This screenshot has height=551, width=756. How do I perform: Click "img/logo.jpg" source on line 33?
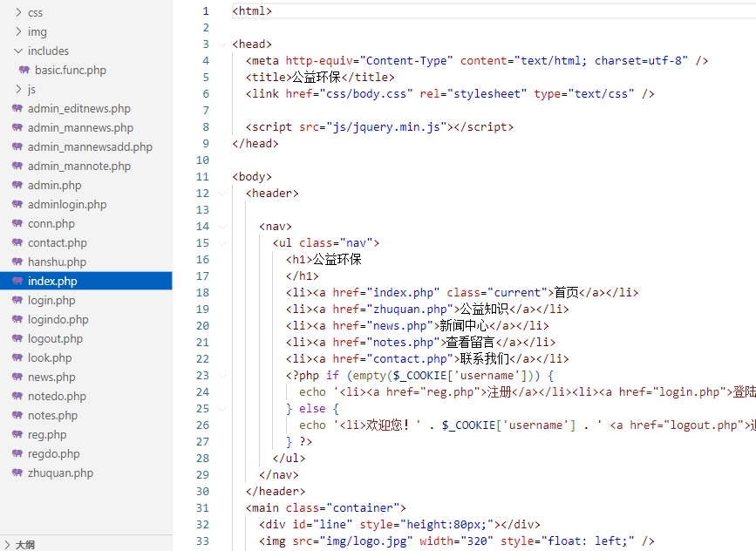366,541
